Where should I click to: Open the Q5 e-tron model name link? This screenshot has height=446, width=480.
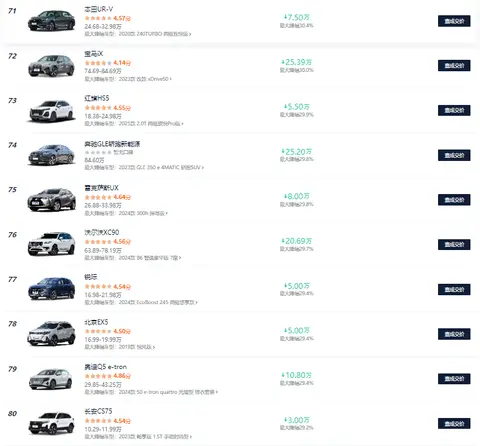tap(106, 367)
